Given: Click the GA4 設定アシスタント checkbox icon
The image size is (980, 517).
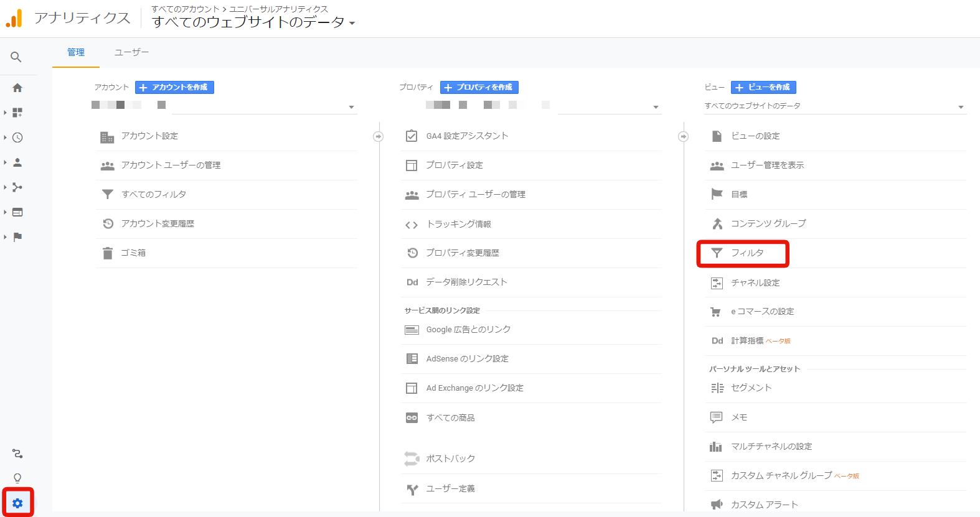Looking at the screenshot, I should (x=412, y=136).
